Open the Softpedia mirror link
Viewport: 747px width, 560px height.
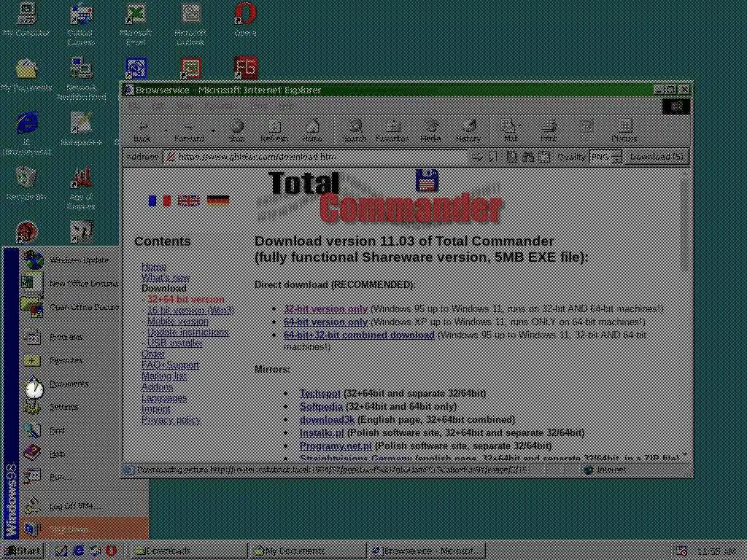pyautogui.click(x=321, y=406)
